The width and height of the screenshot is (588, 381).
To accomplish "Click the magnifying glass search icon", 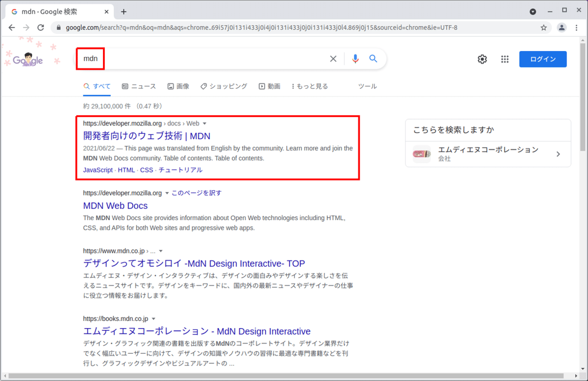I will [373, 58].
